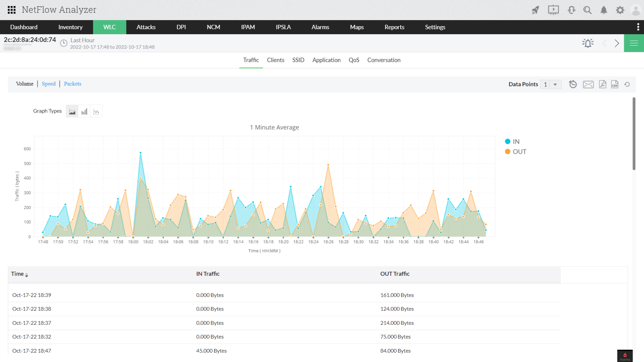Select Volume traffic metric toggle
The image size is (644, 362).
(25, 83)
